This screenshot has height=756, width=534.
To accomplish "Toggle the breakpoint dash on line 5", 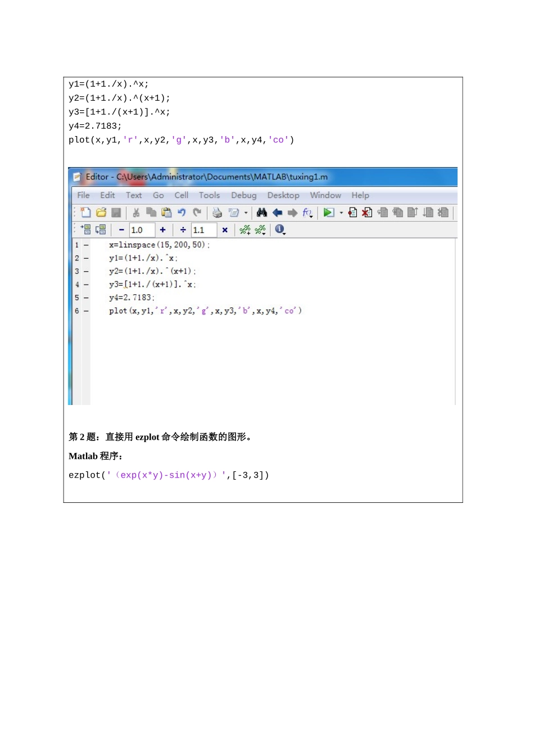I will click(86, 298).
